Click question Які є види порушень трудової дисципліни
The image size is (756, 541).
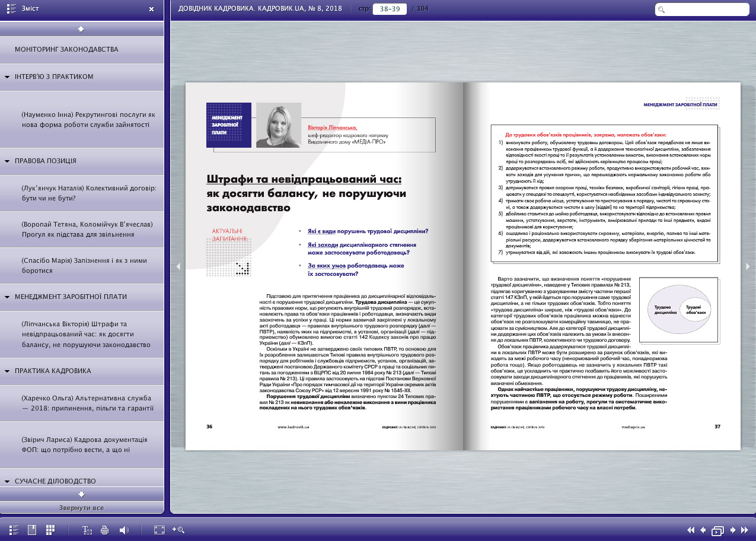tap(368, 231)
